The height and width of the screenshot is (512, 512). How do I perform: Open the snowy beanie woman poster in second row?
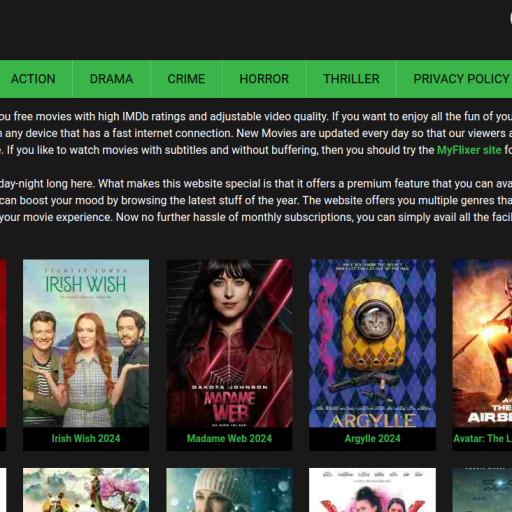tap(229, 490)
